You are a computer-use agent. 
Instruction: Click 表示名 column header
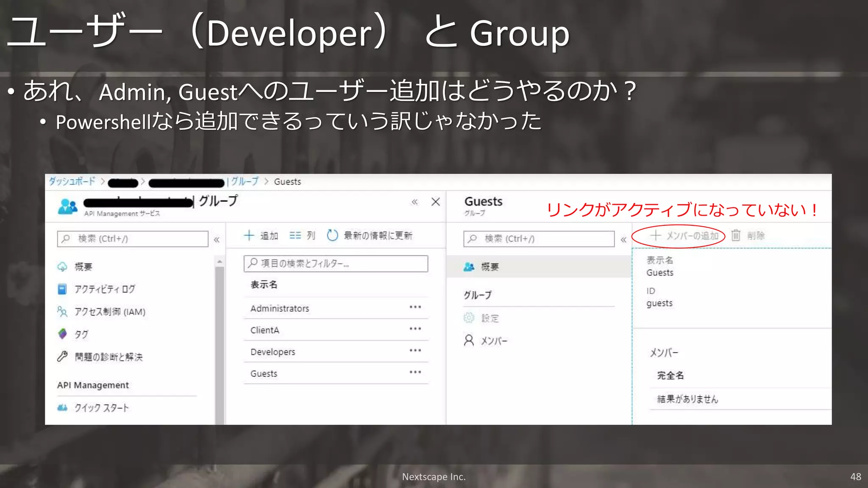pos(264,284)
